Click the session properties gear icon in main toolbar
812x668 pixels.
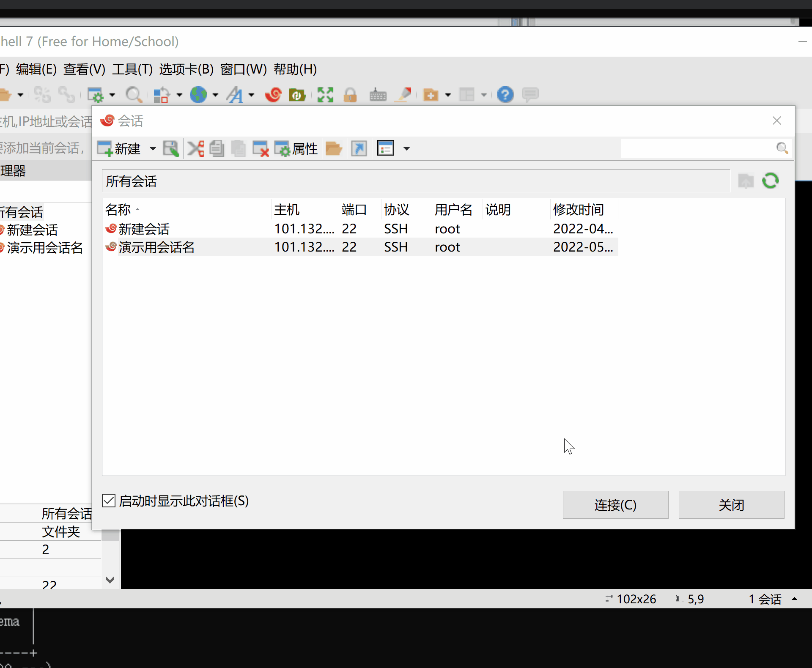pos(95,95)
